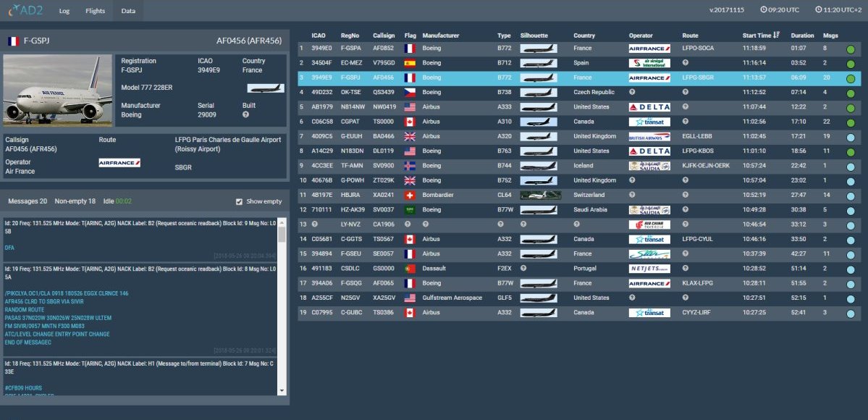868x420 pixels.
Task: Select route LFPG-KBOS in the table
Action: 697,151
